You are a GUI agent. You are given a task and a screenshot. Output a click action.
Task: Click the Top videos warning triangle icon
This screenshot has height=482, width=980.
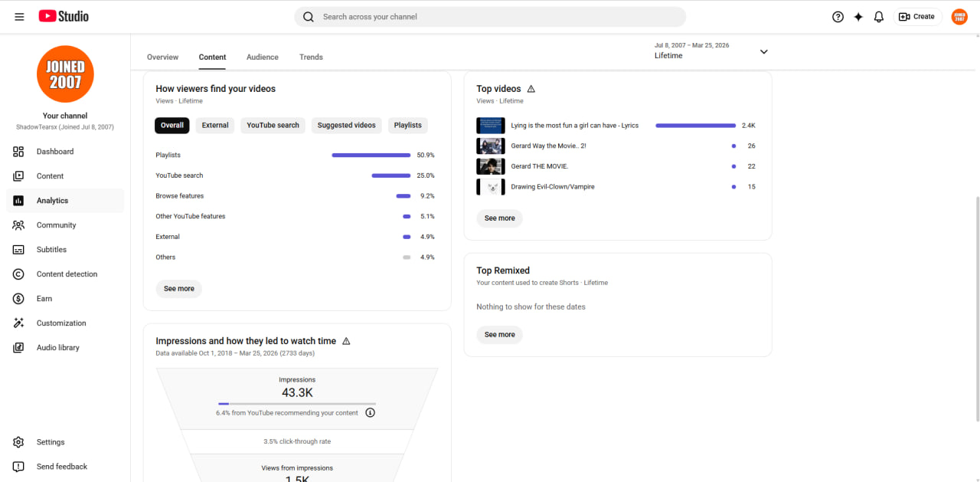(x=531, y=89)
